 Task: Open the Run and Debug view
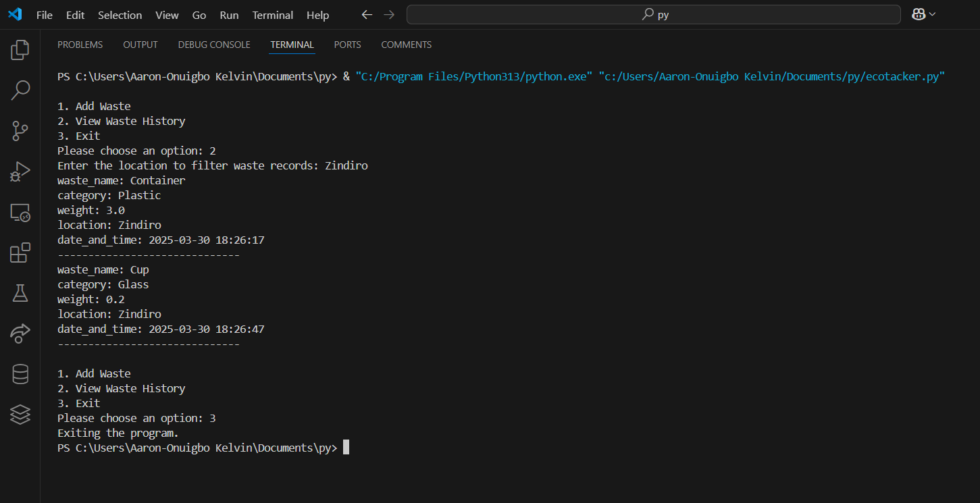[20, 172]
